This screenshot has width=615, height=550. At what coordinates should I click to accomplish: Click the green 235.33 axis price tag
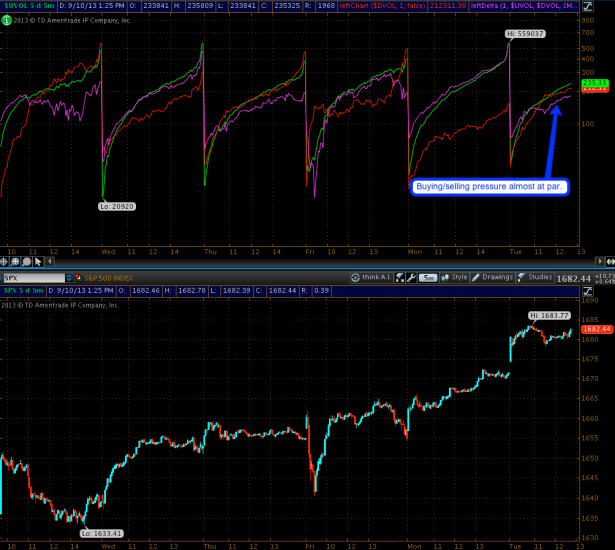point(595,83)
